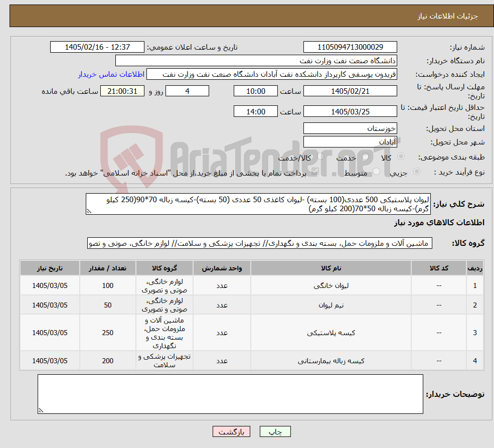This screenshot has width=494, height=448.
Task: Click the ردیف column header
Action: [475, 268]
